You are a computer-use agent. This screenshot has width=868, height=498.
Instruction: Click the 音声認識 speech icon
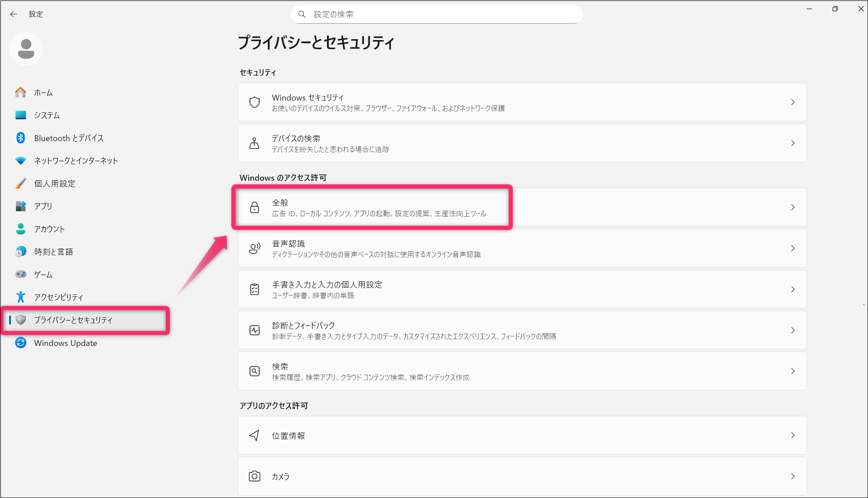tap(255, 249)
